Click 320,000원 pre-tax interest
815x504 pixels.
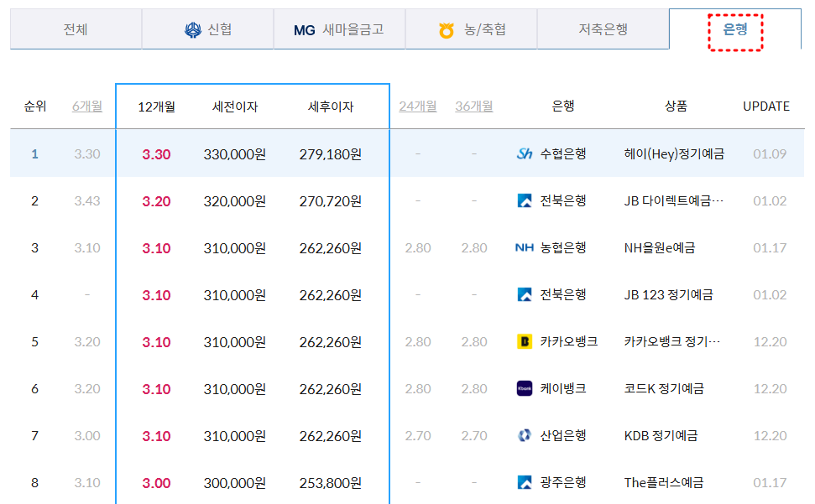[235, 201]
